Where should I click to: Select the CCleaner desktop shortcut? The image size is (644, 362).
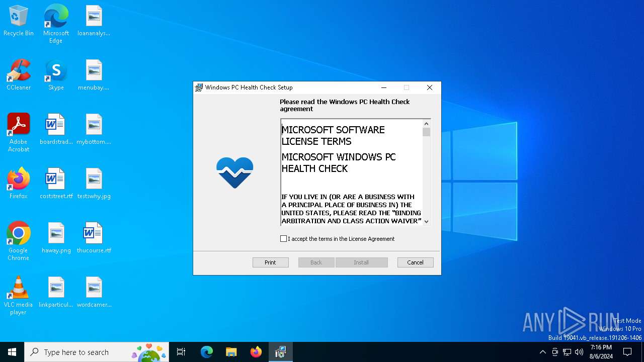tap(19, 75)
